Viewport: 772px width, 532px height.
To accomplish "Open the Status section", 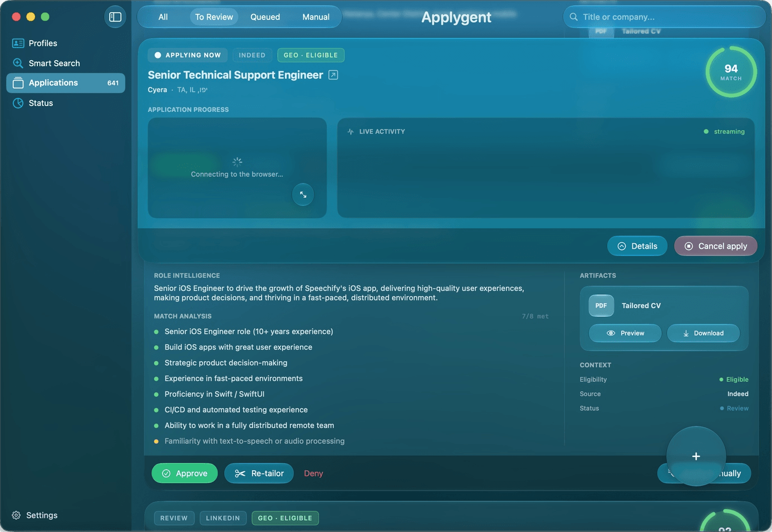I will coord(66,103).
